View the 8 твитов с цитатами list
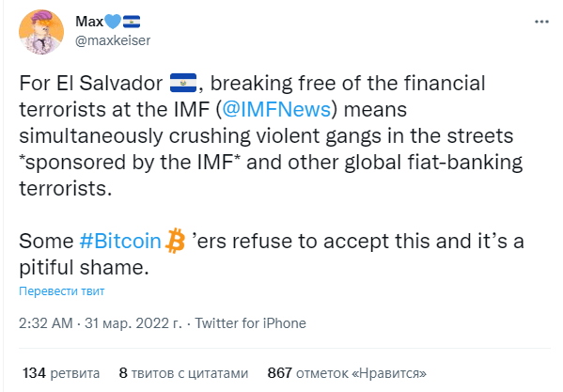 tap(183, 373)
